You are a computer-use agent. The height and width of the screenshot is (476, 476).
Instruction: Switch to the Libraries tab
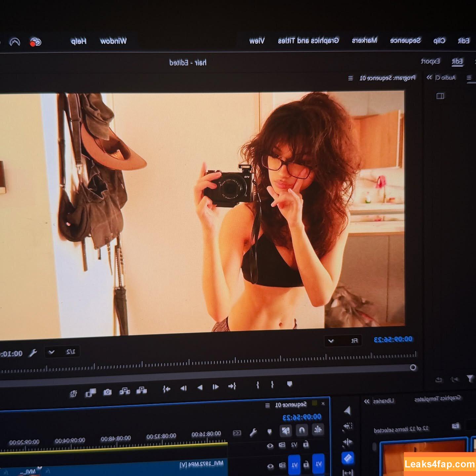pos(383,401)
